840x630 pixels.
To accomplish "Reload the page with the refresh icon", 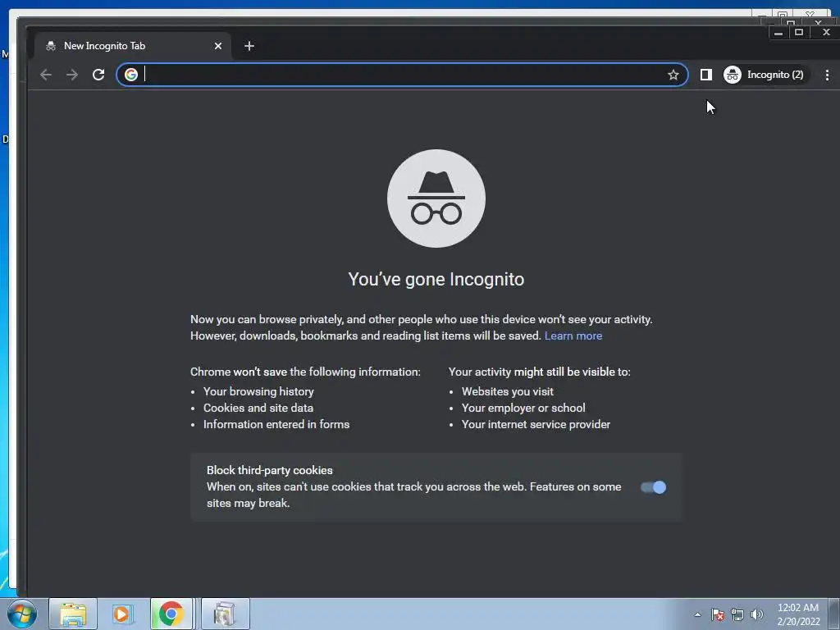I will click(x=98, y=75).
